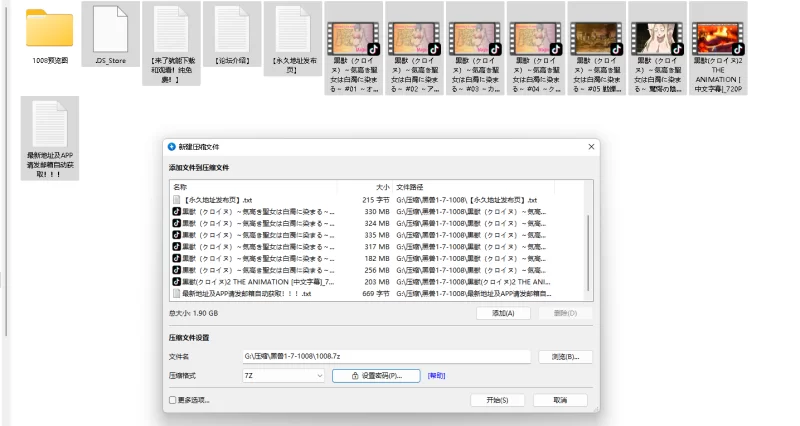The height and width of the screenshot is (426, 800).
Task: Click the 330 MB size cell
Action: pos(377,212)
